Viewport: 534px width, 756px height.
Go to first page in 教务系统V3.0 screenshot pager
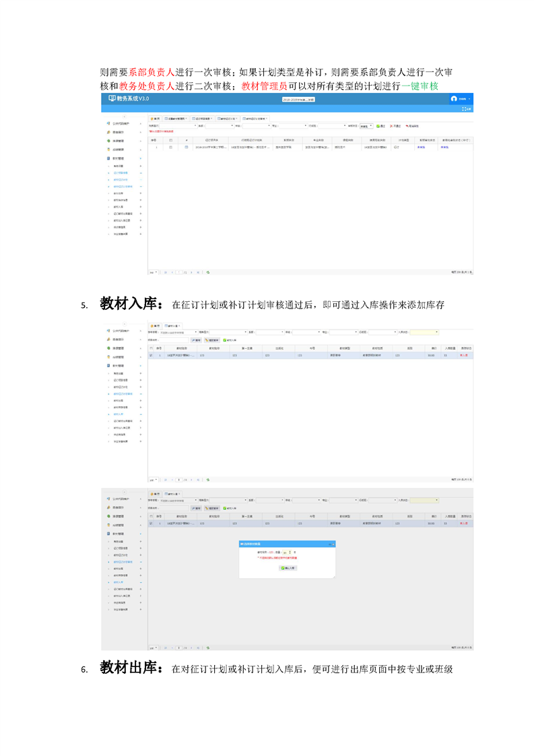point(166,272)
